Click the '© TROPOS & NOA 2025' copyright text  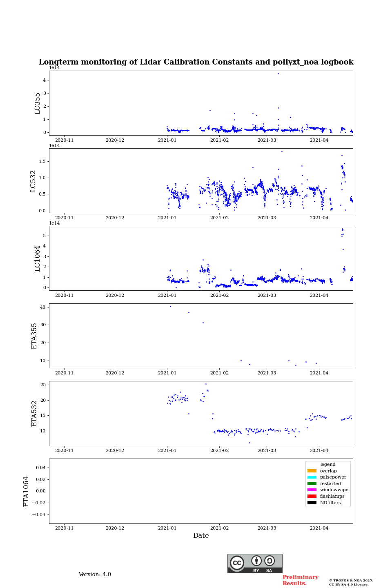coord(351,580)
